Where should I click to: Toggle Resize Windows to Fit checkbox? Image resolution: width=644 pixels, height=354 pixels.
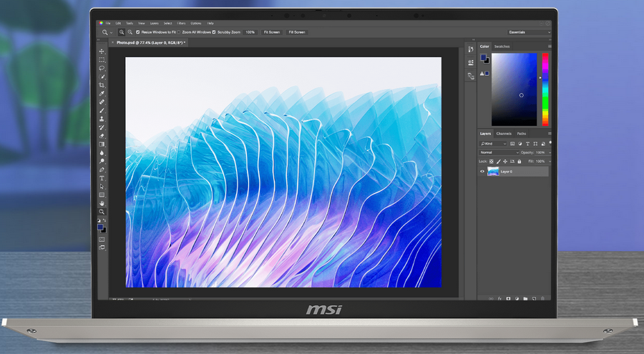138,32
